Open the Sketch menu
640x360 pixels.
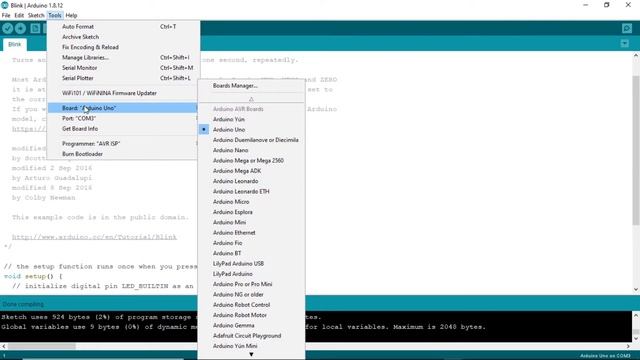pyautogui.click(x=36, y=15)
